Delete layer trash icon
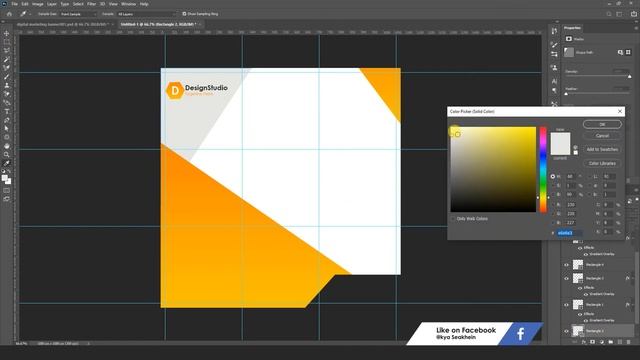Image resolution: width=640 pixels, height=360 pixels. click(629, 342)
